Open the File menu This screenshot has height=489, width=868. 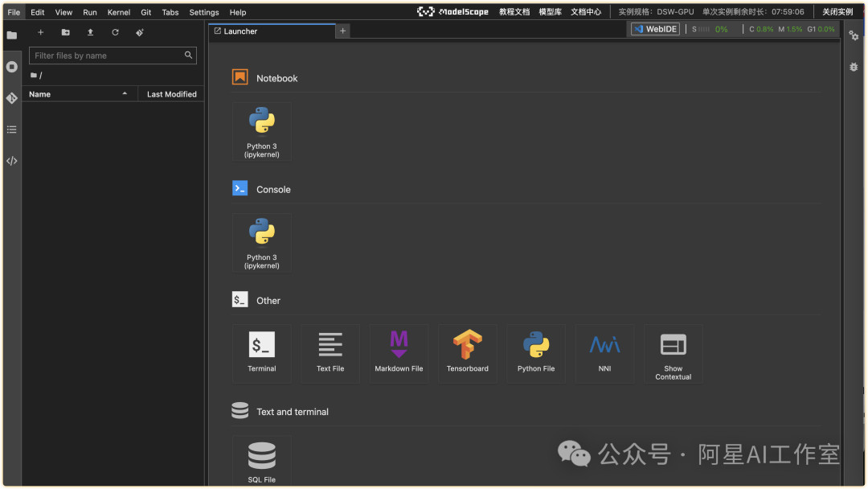[14, 12]
